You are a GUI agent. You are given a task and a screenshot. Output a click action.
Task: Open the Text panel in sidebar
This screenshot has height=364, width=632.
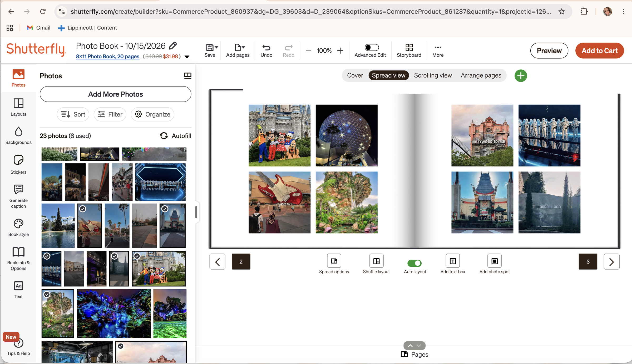point(18,290)
